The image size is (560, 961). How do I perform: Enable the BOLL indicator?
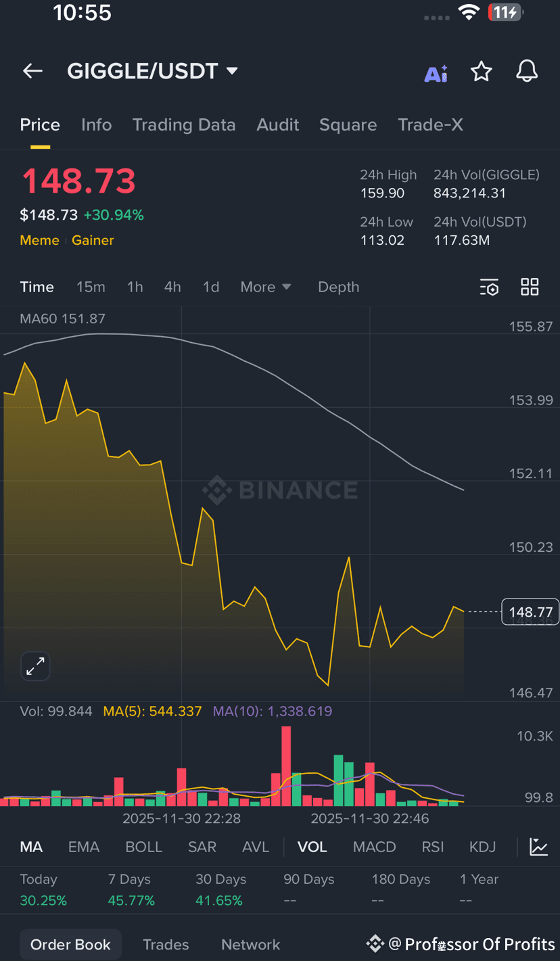144,847
